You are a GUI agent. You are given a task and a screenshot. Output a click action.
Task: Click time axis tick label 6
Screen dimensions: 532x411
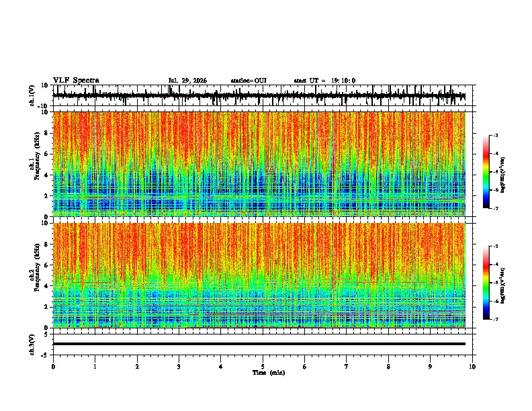pos(304,367)
